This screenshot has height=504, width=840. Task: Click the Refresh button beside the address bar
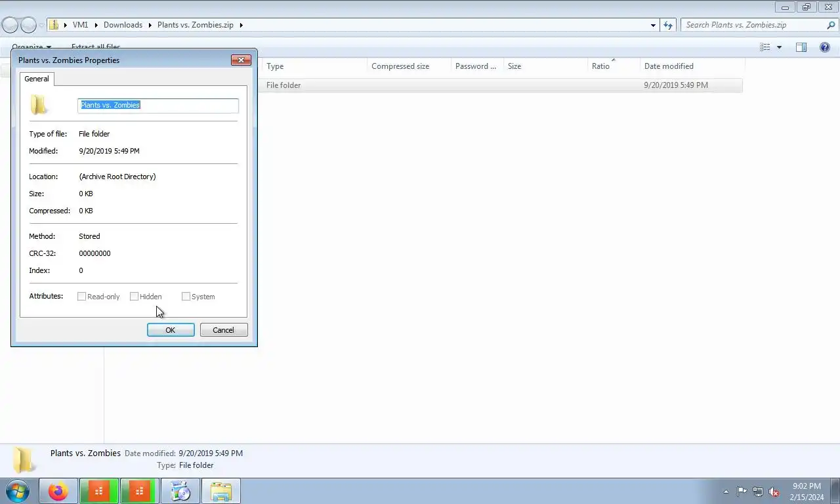(x=668, y=25)
